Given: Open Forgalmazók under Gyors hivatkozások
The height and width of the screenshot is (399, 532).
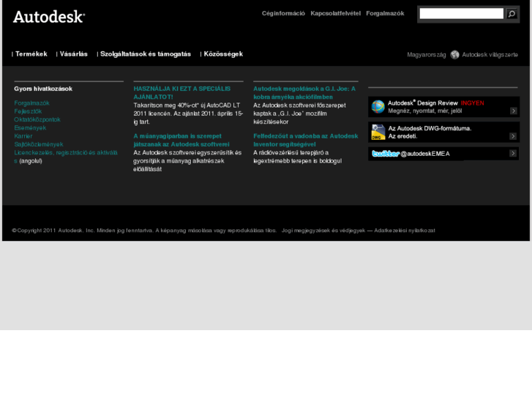Looking at the screenshot, I should 32,103.
